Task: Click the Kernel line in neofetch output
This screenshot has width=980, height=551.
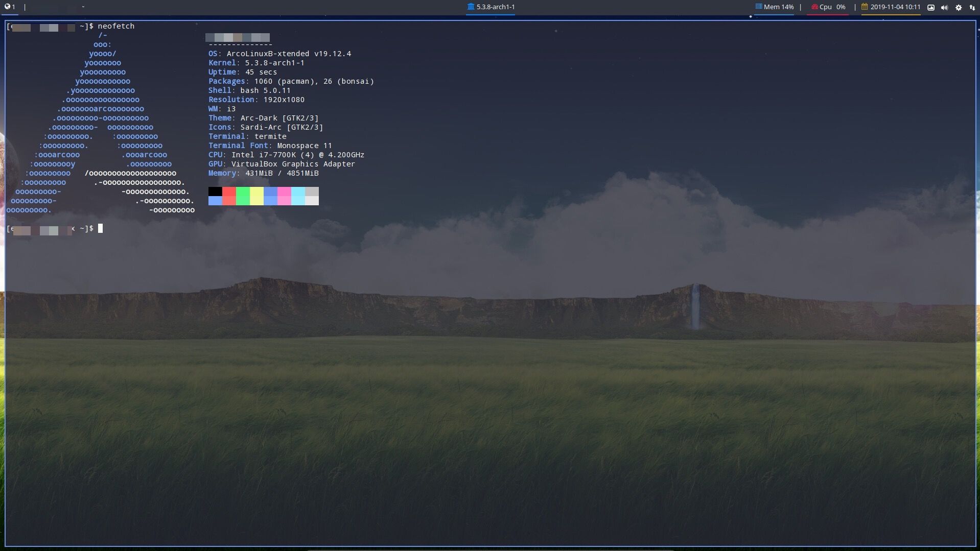Action: point(256,63)
